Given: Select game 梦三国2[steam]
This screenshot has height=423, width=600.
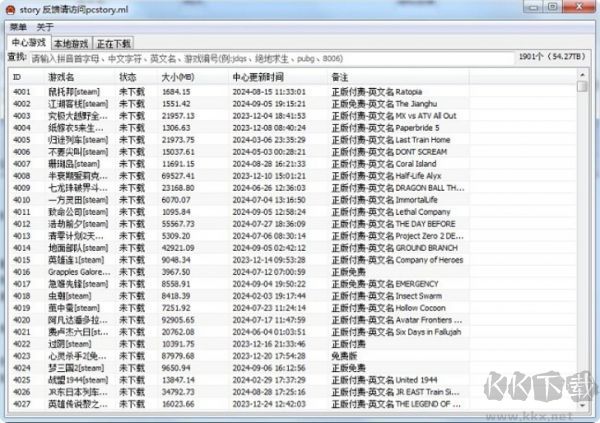Looking at the screenshot, I should click(76, 368).
